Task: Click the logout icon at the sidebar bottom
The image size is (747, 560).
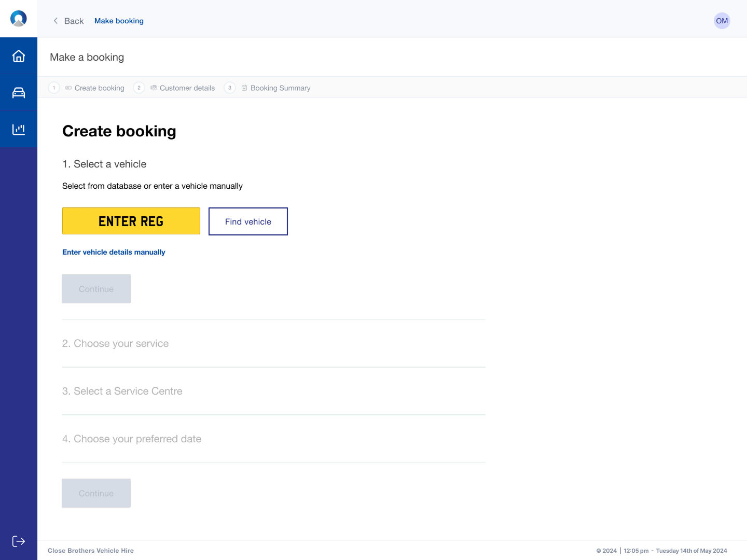Action: (x=19, y=541)
